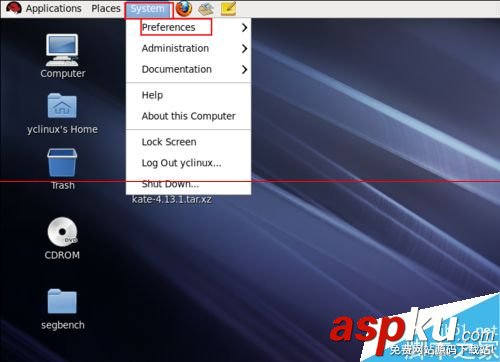Select Help in System menu
500x362 pixels.
(188, 95)
